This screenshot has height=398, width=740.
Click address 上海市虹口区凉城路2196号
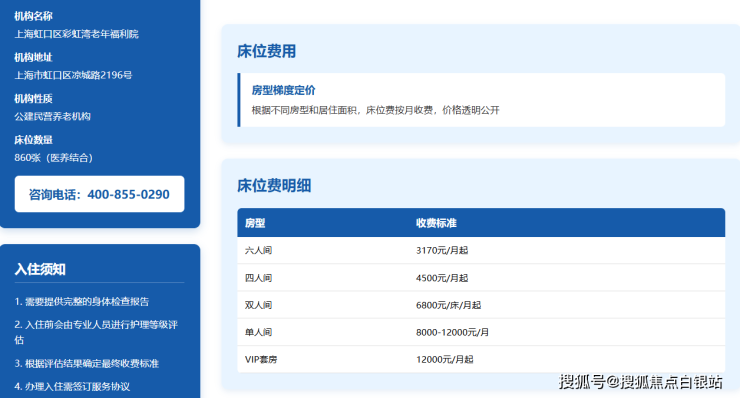(x=73, y=75)
